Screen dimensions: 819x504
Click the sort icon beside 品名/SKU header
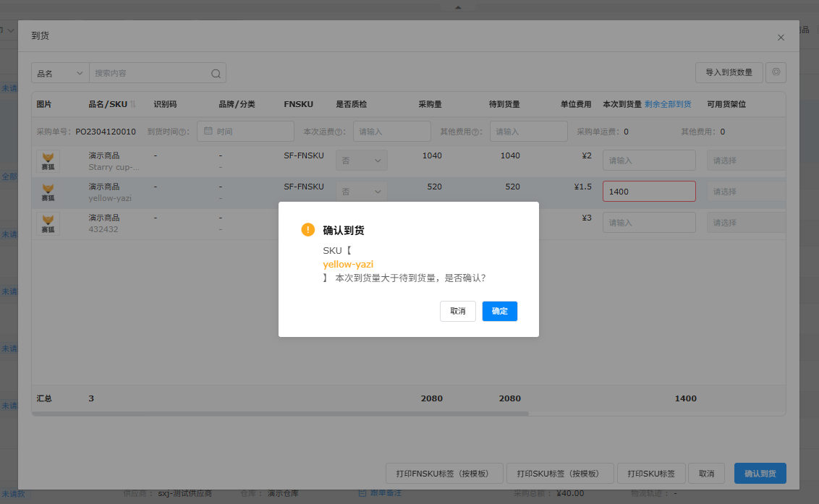pyautogui.click(x=132, y=104)
